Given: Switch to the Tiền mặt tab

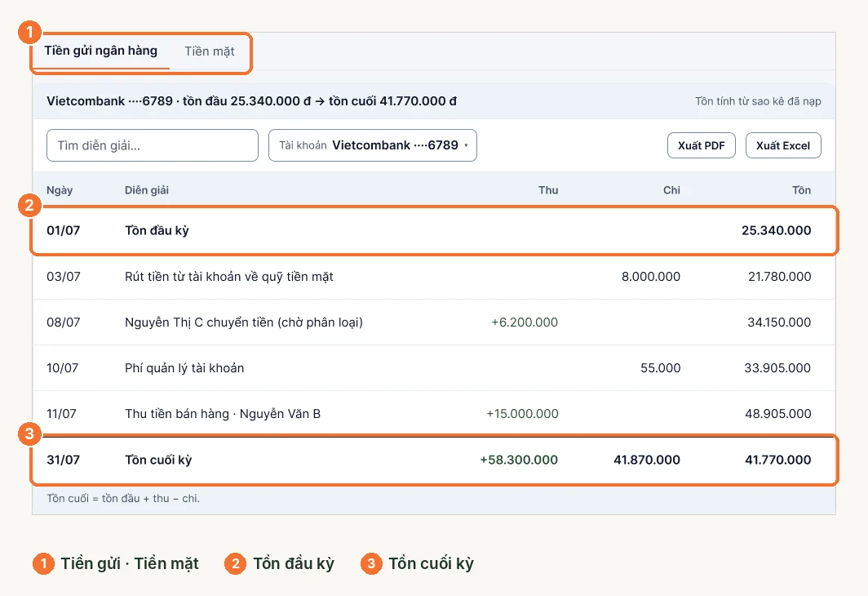Looking at the screenshot, I should 209,51.
